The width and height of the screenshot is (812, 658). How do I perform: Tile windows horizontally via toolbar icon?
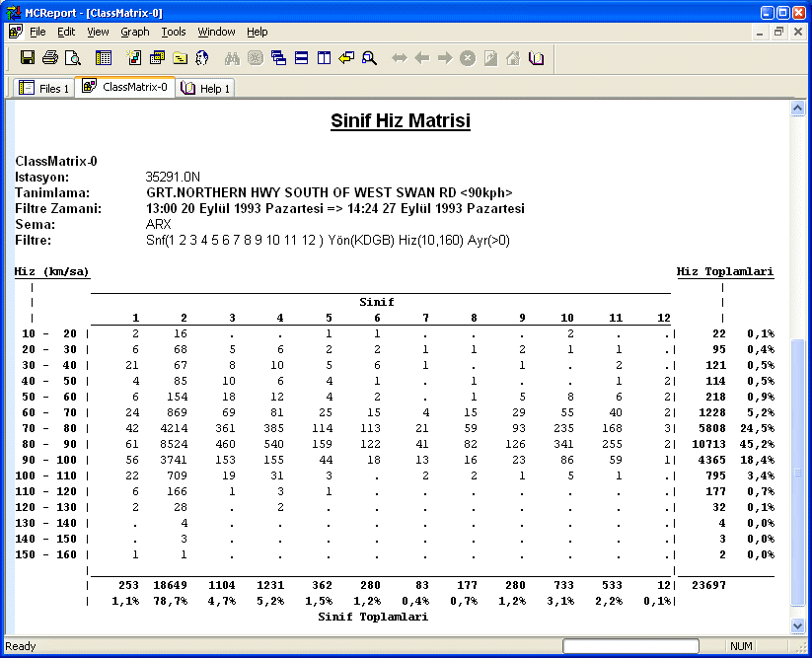301,57
